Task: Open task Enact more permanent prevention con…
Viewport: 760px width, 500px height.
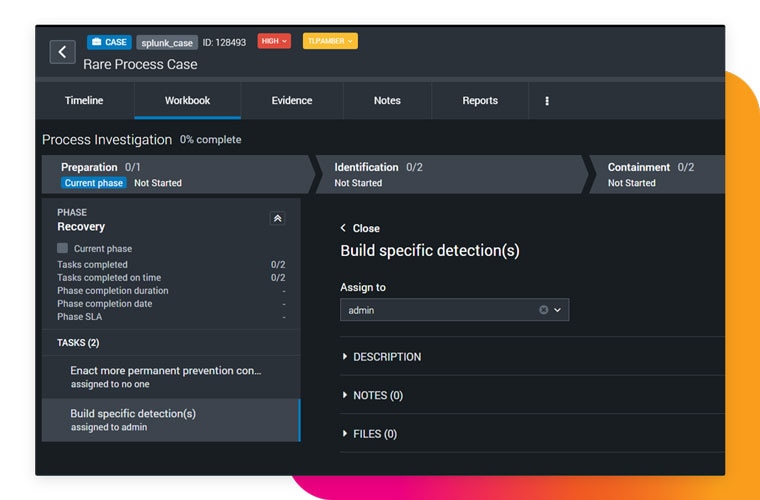Action: point(171,377)
